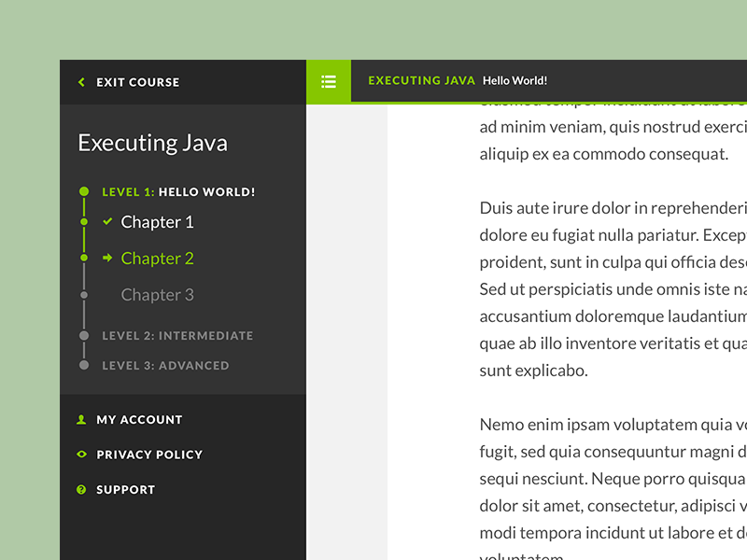Exit the course via EXIT COURSE
This screenshot has height=560, width=747.
point(137,82)
